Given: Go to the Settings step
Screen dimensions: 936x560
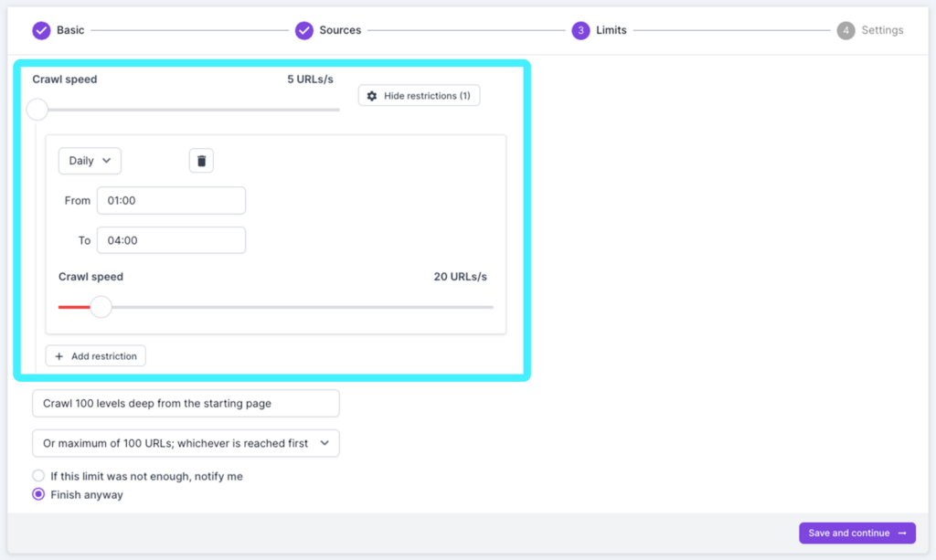Looking at the screenshot, I should pos(871,30).
